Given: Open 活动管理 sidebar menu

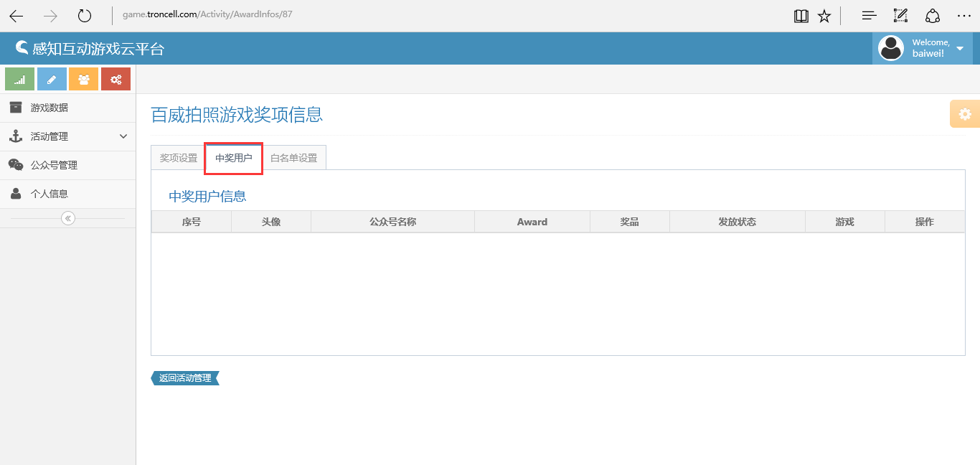Looking at the screenshot, I should [68, 136].
